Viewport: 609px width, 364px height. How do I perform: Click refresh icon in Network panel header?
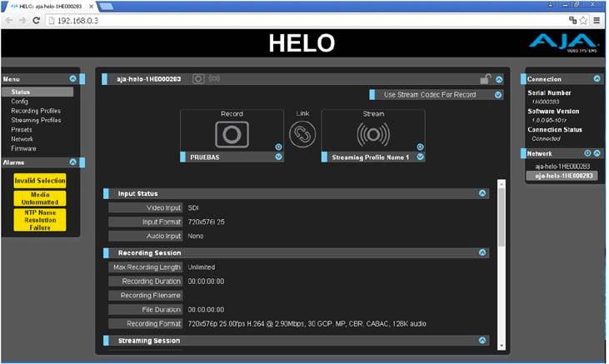(587, 153)
